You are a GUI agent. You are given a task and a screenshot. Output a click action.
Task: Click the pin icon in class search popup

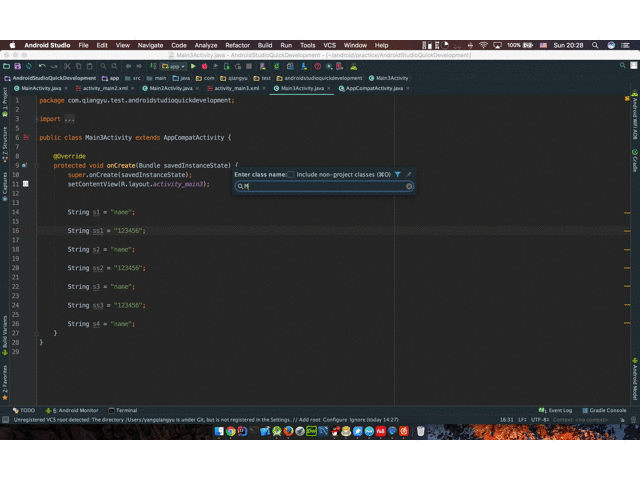tap(408, 174)
